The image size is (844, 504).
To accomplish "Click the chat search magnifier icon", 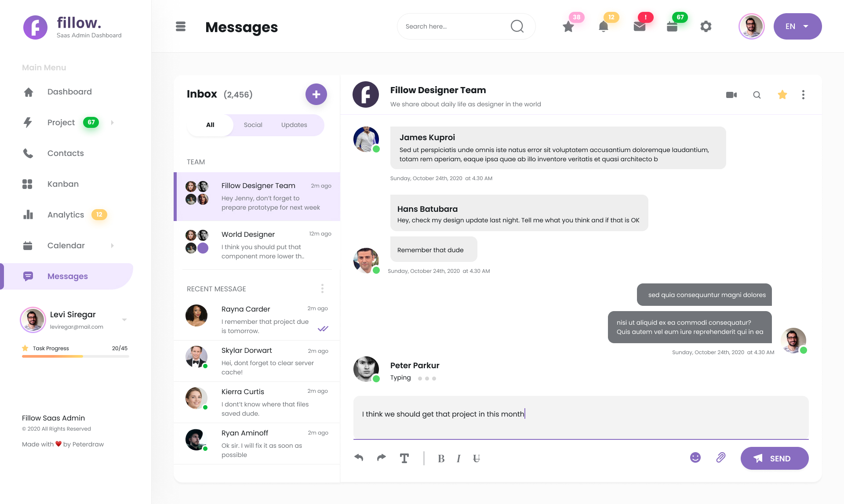I will 757,95.
